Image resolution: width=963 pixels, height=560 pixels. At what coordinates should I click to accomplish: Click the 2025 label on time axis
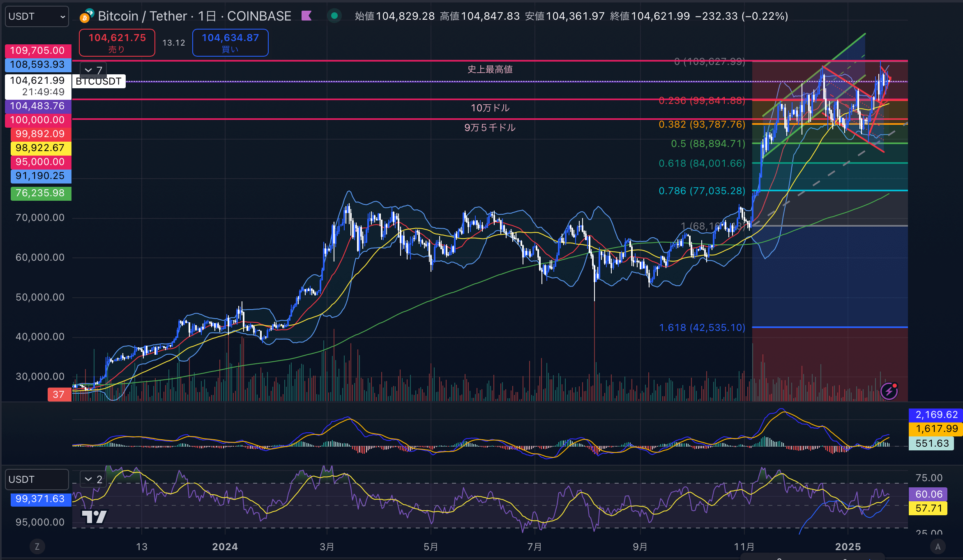point(848,547)
